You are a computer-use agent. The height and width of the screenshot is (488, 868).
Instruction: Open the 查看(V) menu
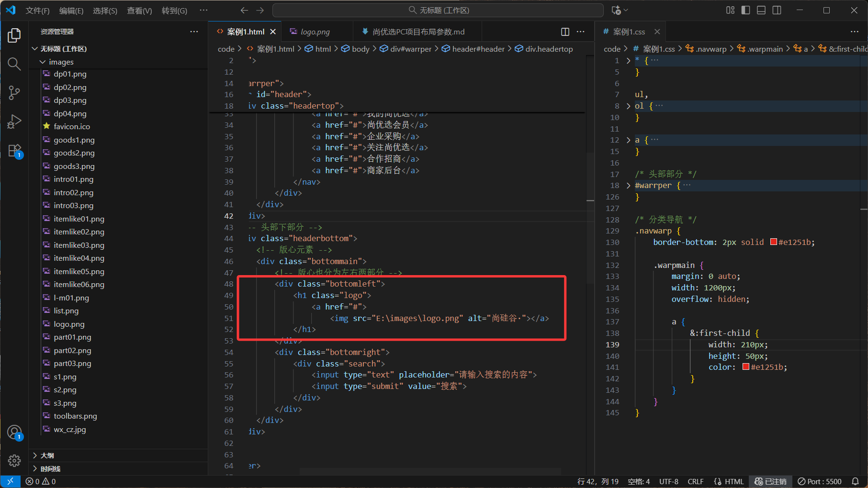click(139, 11)
